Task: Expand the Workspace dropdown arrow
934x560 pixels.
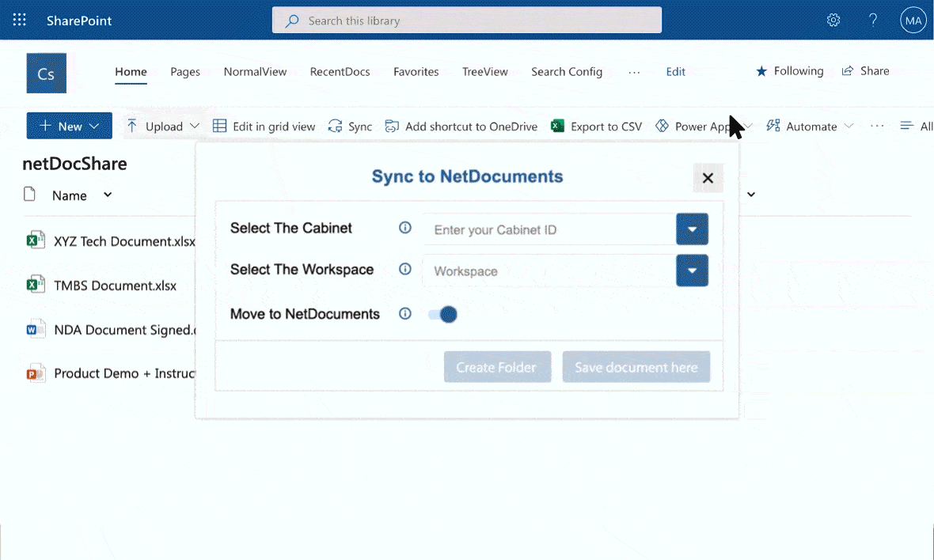Action: pos(692,271)
